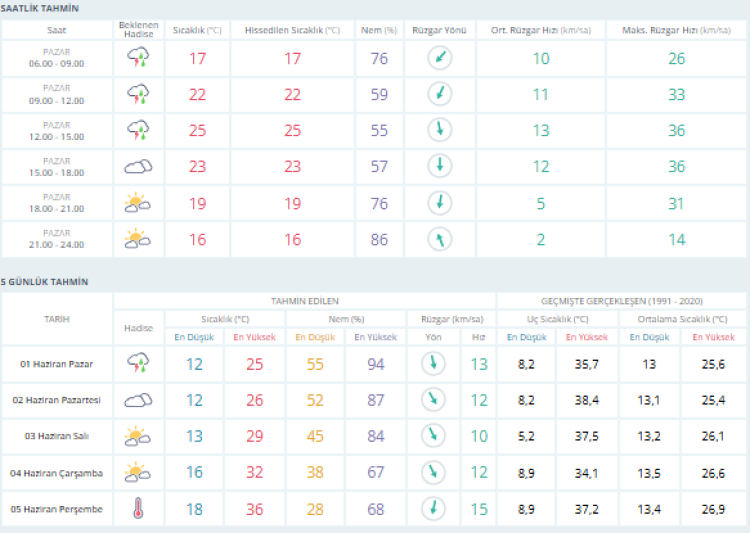Select the Maks. Rüzgar Hızı column header
The image size is (750, 533).
pyautogui.click(x=675, y=30)
